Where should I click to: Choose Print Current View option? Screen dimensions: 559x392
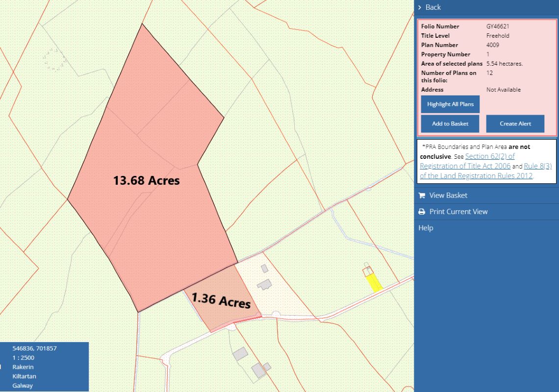point(458,212)
